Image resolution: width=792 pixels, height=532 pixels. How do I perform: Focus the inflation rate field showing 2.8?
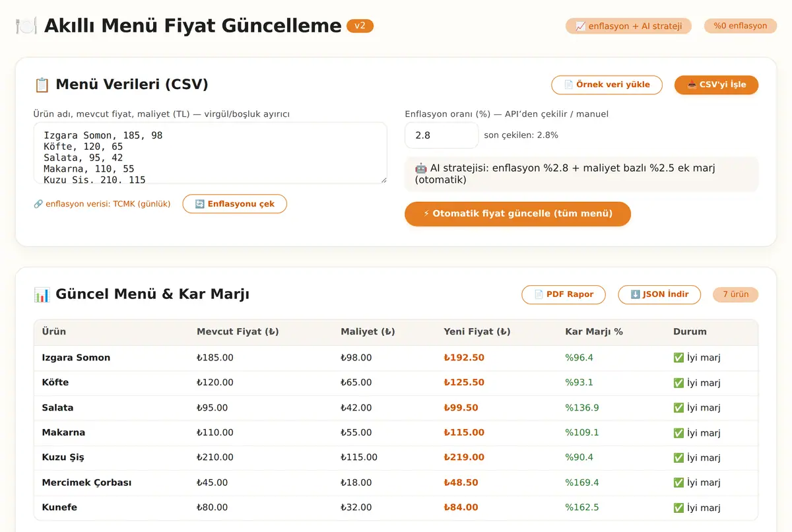click(x=442, y=135)
